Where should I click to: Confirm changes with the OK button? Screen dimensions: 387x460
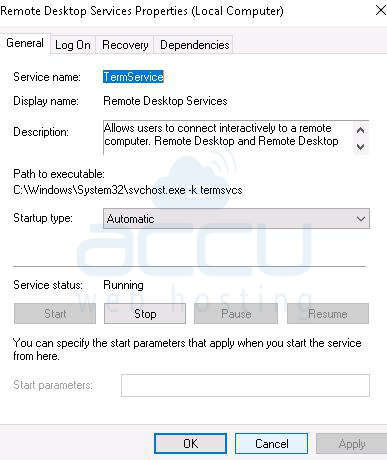(x=191, y=444)
